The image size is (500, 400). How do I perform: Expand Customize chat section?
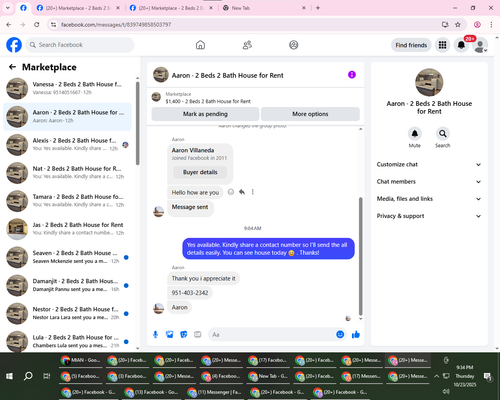[x=429, y=164]
